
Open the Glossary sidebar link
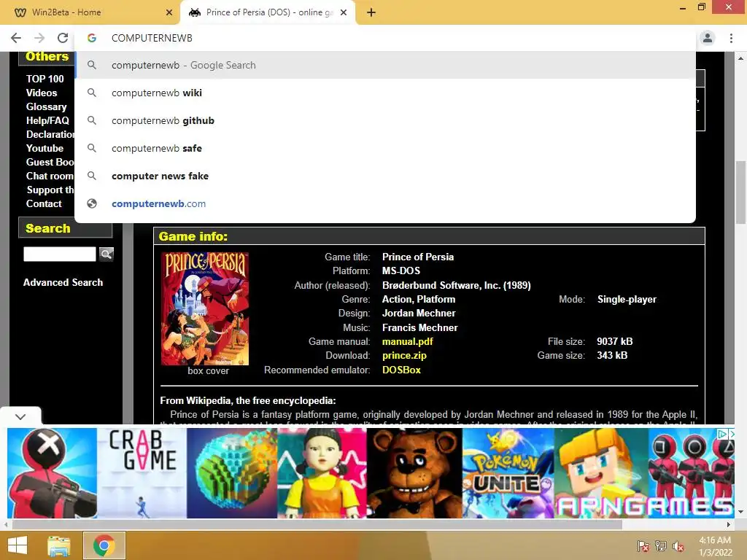46,106
